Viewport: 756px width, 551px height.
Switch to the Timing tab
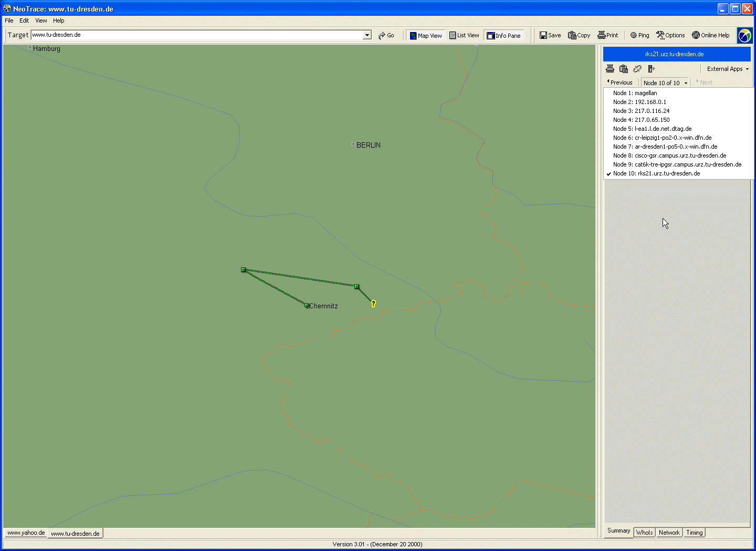click(x=694, y=533)
